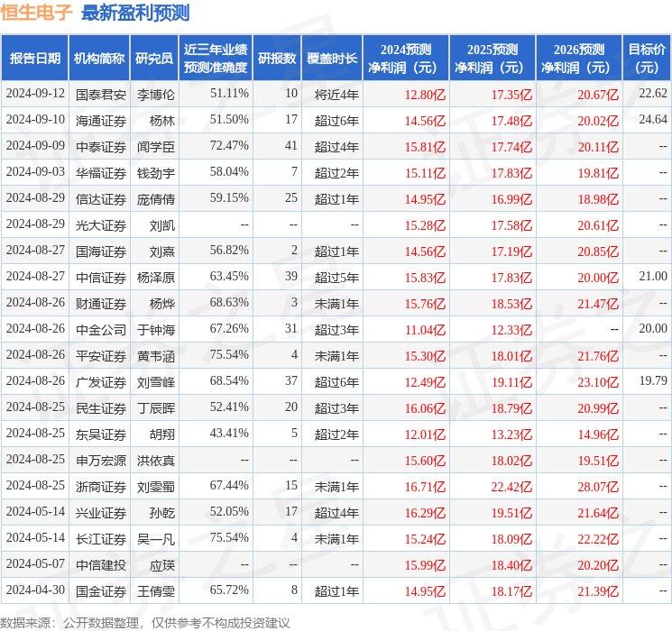Click the 海通证券 institution cell
The width and height of the screenshot is (672, 631).
tap(101, 121)
